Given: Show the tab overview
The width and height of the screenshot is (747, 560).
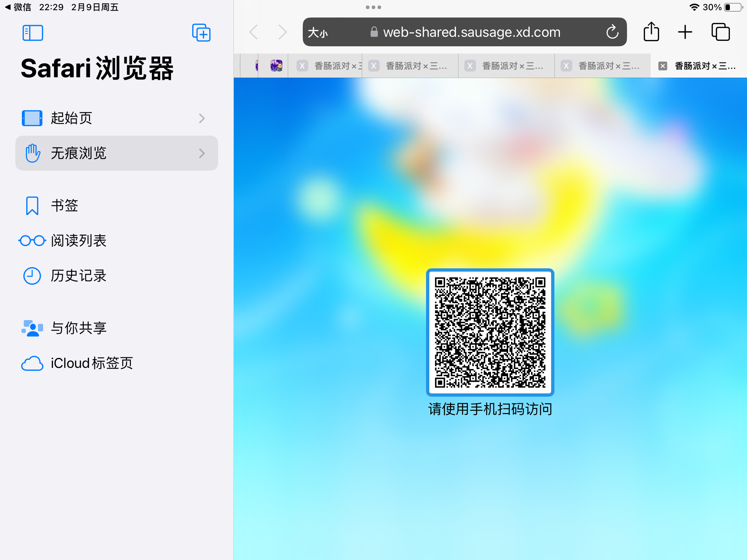Looking at the screenshot, I should (720, 32).
